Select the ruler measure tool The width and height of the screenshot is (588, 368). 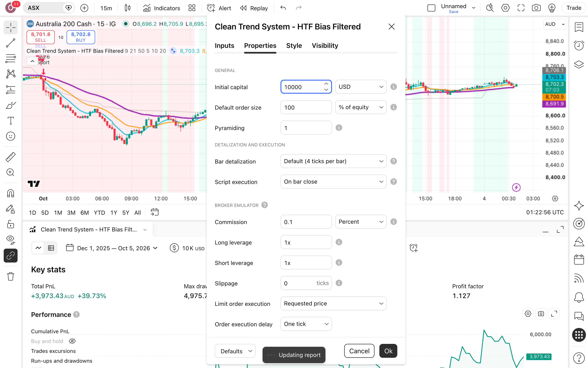pyautogui.click(x=10, y=157)
